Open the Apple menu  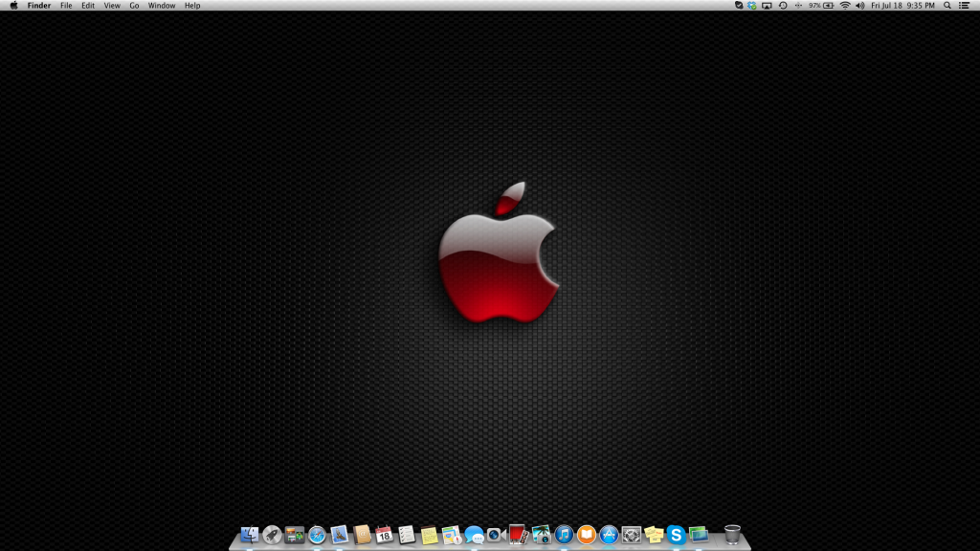coord(13,6)
